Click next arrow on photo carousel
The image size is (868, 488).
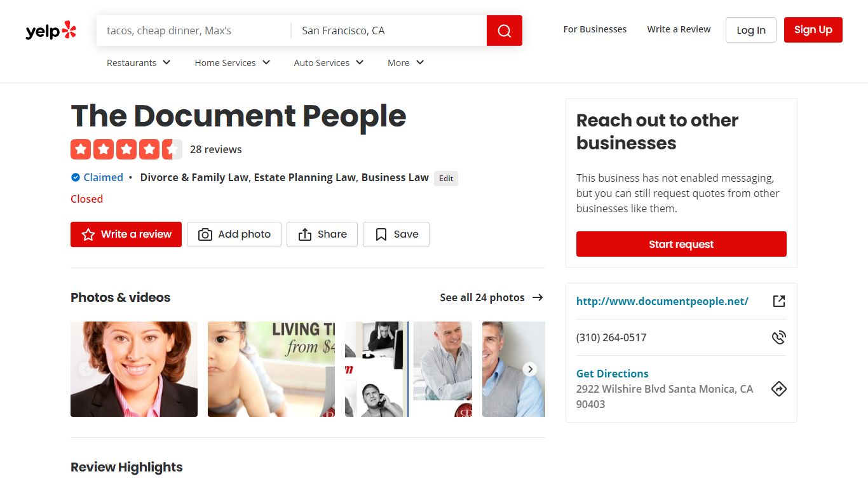530,369
